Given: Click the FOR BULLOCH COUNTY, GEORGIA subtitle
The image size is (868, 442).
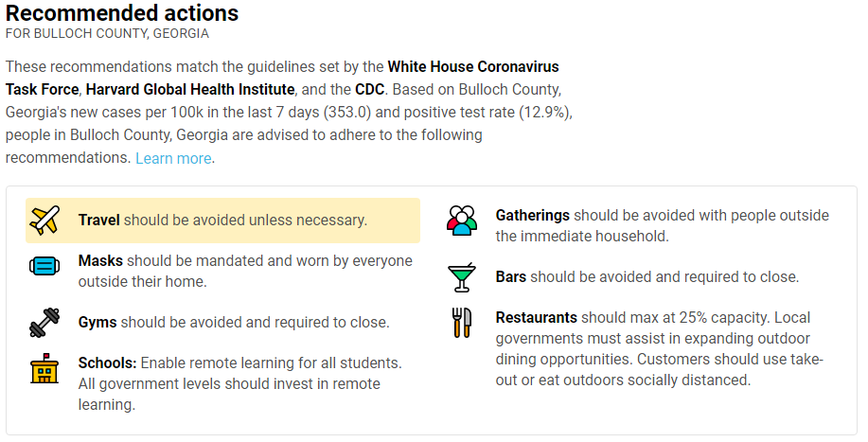Looking at the screenshot, I should point(107,34).
